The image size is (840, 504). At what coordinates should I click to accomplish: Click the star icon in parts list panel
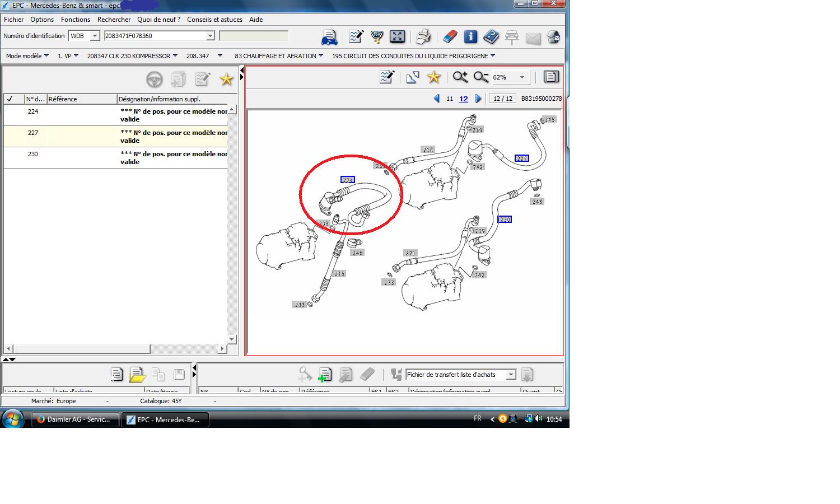226,80
